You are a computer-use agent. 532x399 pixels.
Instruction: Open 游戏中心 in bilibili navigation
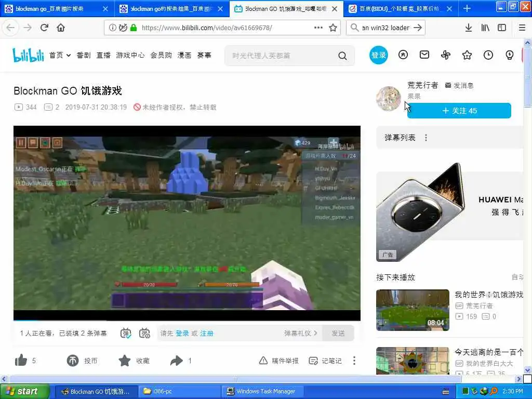pyautogui.click(x=130, y=55)
